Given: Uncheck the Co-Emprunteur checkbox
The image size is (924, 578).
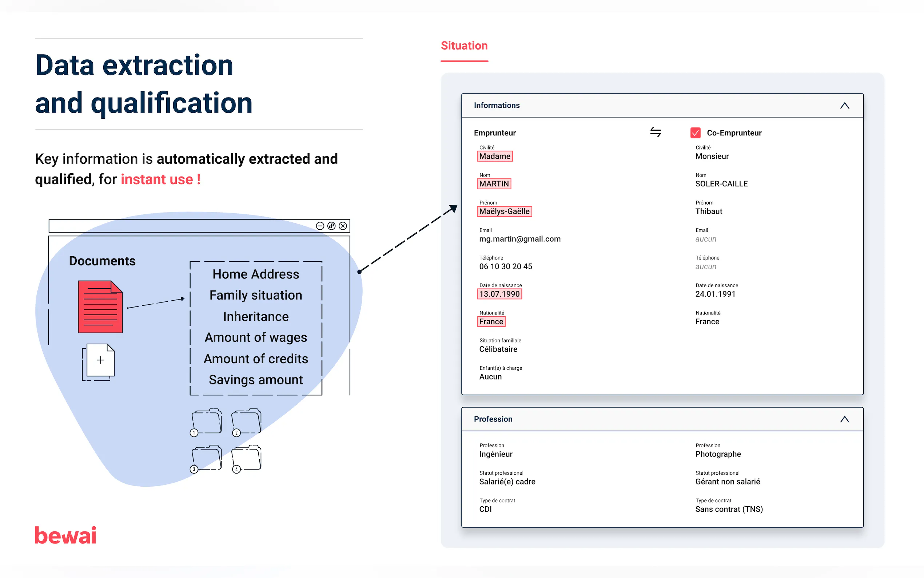Looking at the screenshot, I should [x=695, y=132].
